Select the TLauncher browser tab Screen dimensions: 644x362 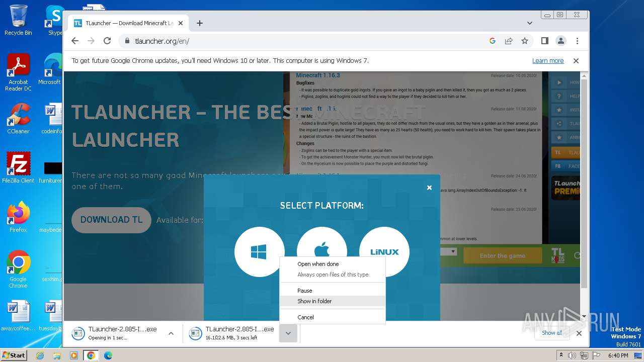point(129,23)
